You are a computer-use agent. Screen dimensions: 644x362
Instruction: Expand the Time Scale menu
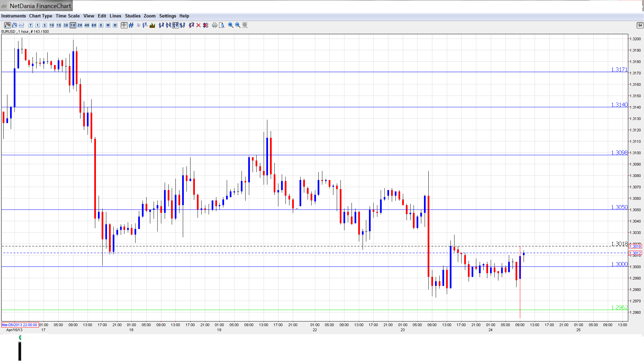pos(67,16)
